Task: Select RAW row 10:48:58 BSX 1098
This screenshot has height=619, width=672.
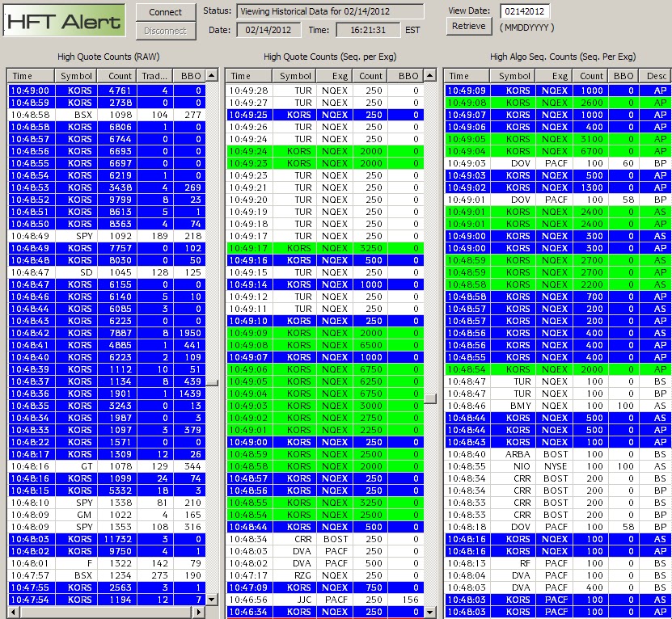Action: pyautogui.click(x=107, y=115)
